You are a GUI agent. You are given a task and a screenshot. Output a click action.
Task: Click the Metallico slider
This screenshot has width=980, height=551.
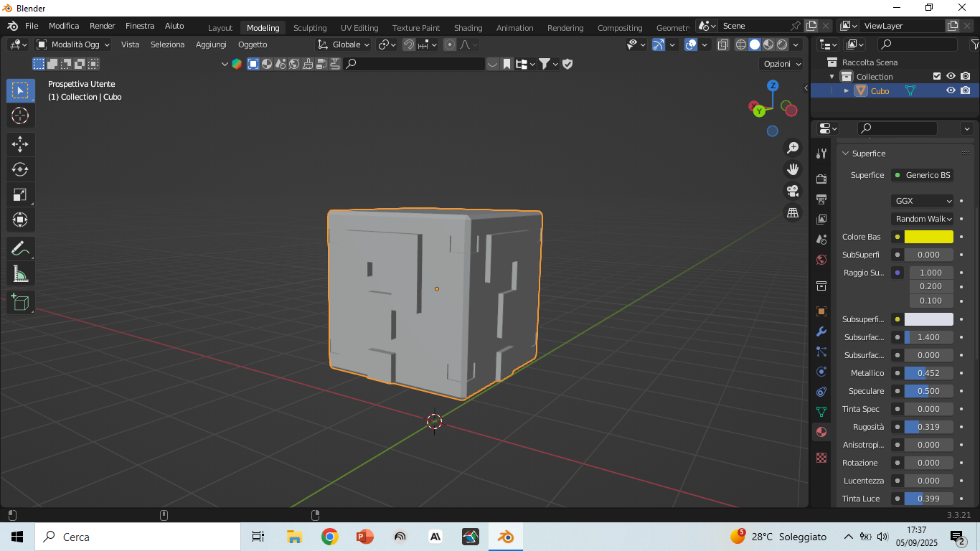pyautogui.click(x=929, y=373)
